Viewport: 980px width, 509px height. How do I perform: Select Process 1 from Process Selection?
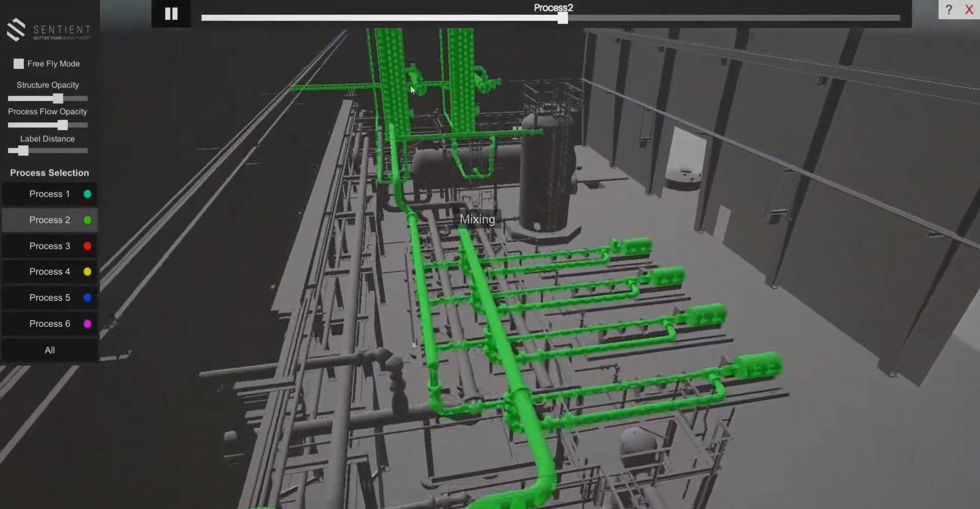pos(49,194)
